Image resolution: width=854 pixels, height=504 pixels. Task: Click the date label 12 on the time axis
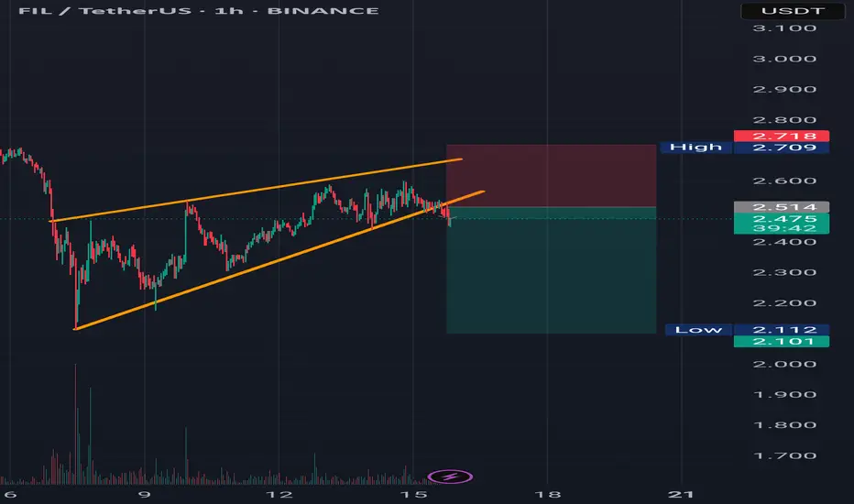[279, 495]
